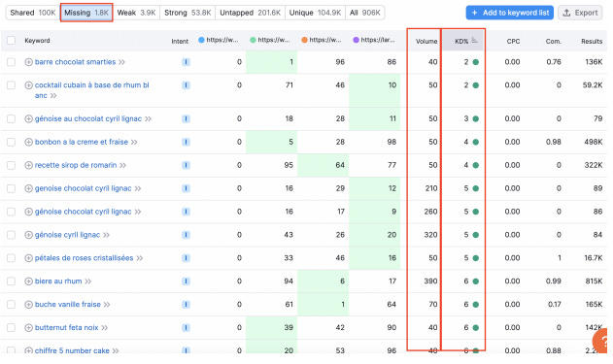Click the intent badge for buche vanille fraise
This screenshot has height=364, width=613.
pos(187,305)
